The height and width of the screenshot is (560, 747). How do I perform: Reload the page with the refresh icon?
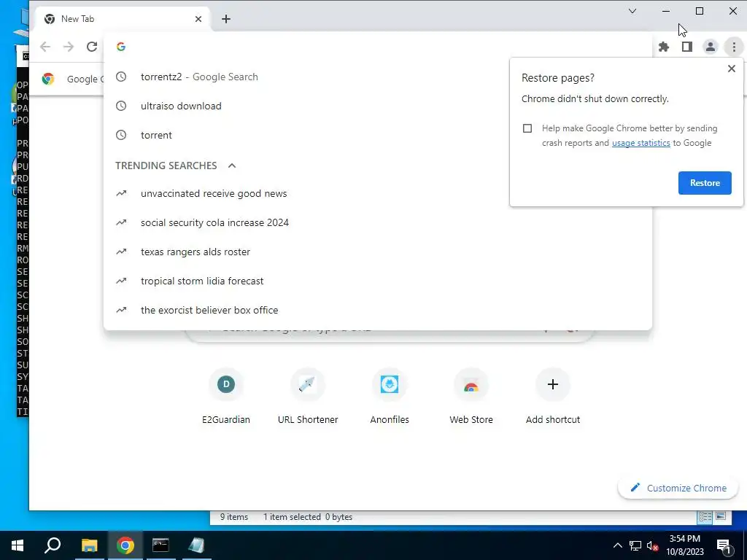(92, 47)
